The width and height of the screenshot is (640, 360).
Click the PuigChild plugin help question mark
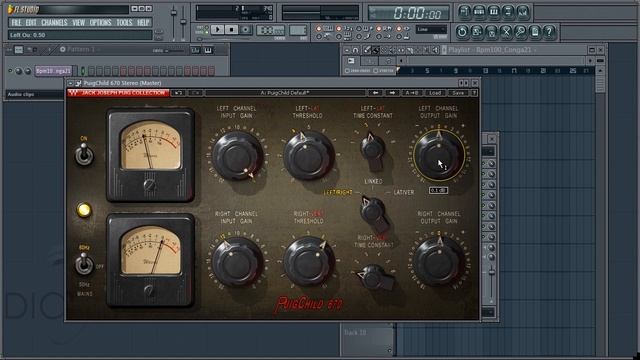pos(474,93)
